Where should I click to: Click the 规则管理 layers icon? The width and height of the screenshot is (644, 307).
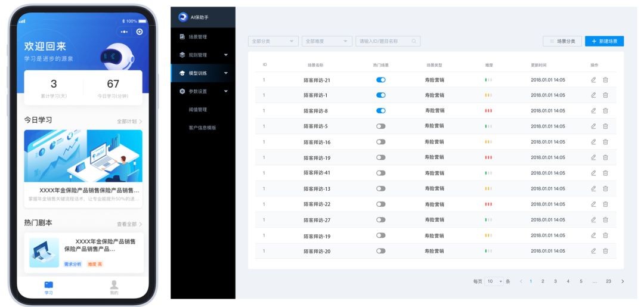tap(182, 55)
